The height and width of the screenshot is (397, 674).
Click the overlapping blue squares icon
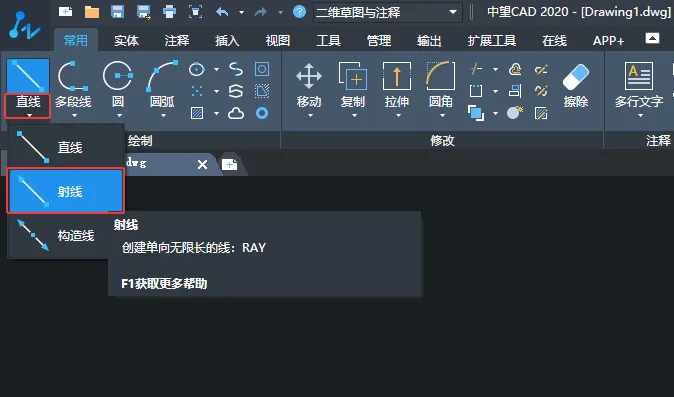476,113
